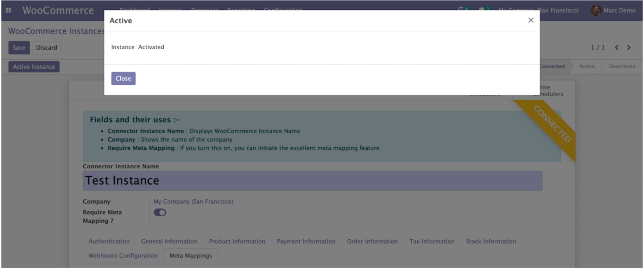Open the apps grid menu icon
This screenshot has height=268, width=644.
[x=8, y=11]
